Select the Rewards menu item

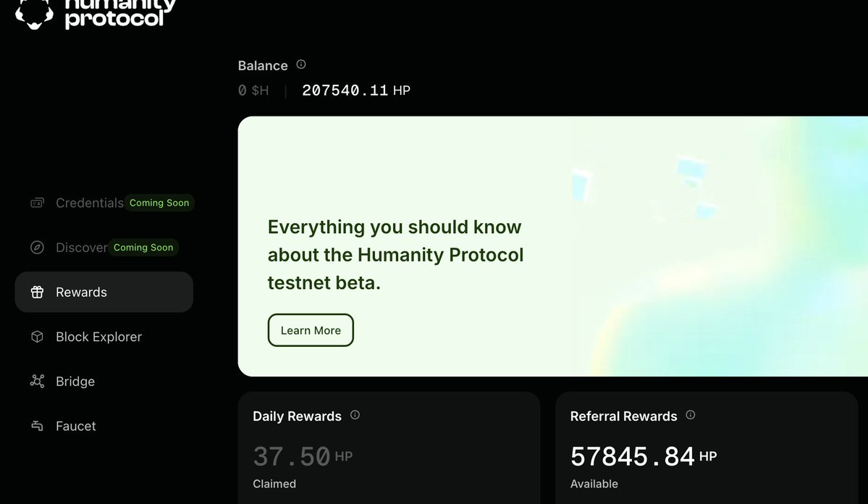click(104, 292)
